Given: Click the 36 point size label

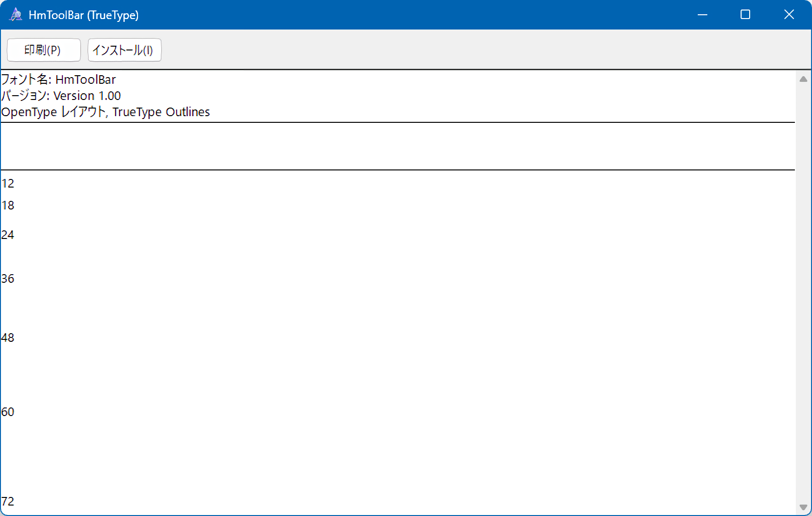Looking at the screenshot, I should tap(8, 279).
